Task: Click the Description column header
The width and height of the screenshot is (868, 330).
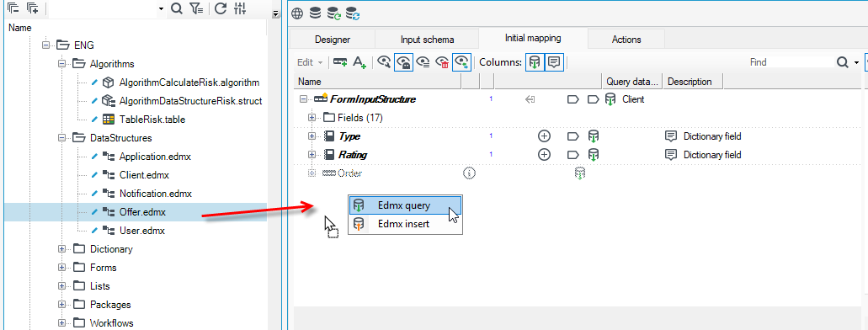Action: 693,82
